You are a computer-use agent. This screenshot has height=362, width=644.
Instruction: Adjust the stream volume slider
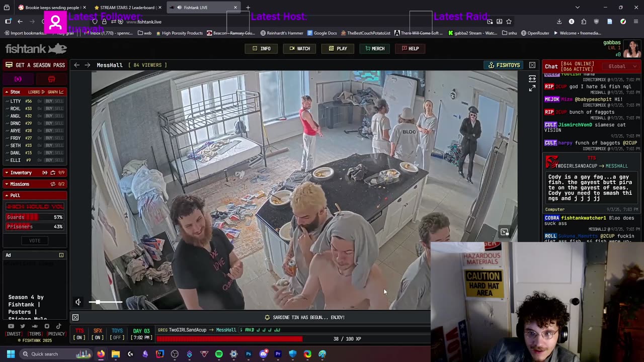coord(105,302)
